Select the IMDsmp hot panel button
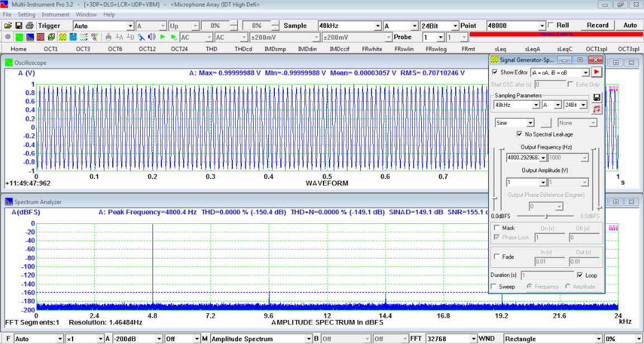 coord(275,49)
